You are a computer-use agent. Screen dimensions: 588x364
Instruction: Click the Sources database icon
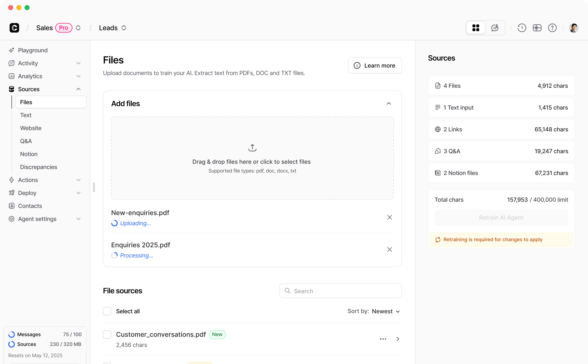[x=11, y=89]
